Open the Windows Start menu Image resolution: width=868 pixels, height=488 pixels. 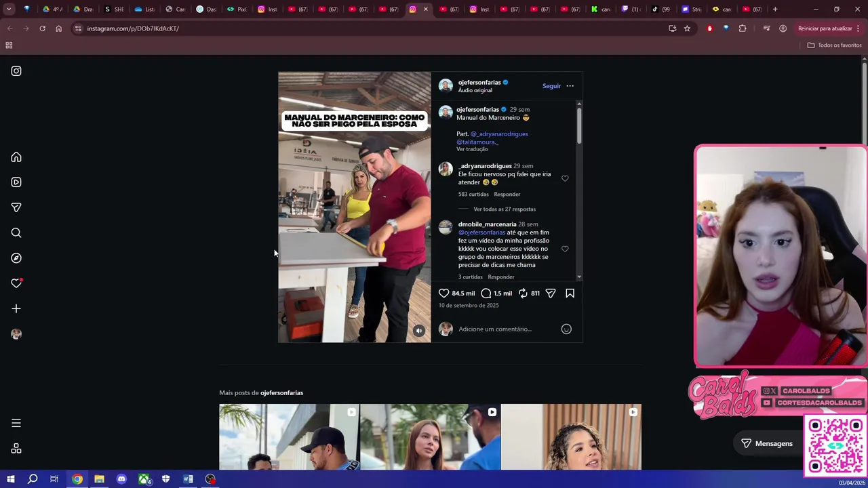coord(10,479)
